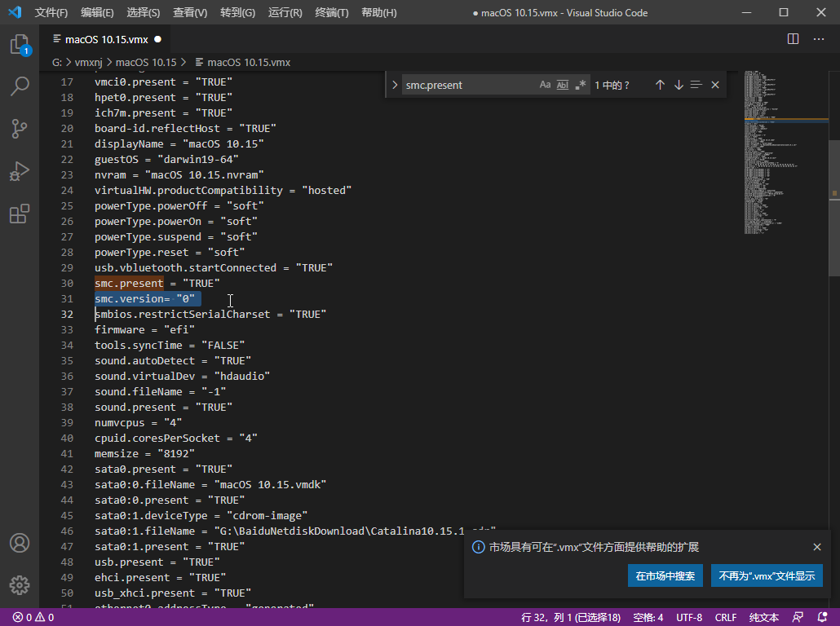Open the Extensions view
The width and height of the screenshot is (840, 626).
coord(20,214)
